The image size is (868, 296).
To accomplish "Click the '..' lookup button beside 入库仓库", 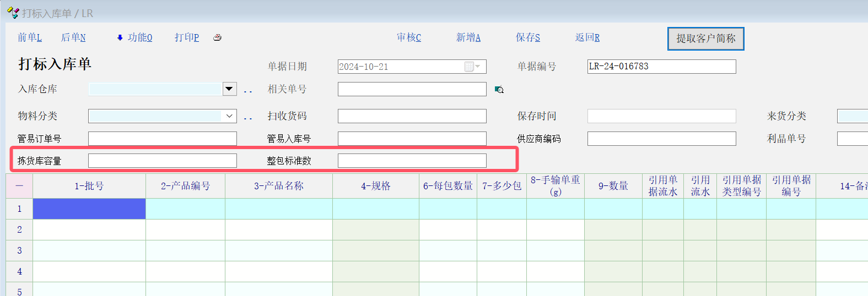I will coord(248,91).
